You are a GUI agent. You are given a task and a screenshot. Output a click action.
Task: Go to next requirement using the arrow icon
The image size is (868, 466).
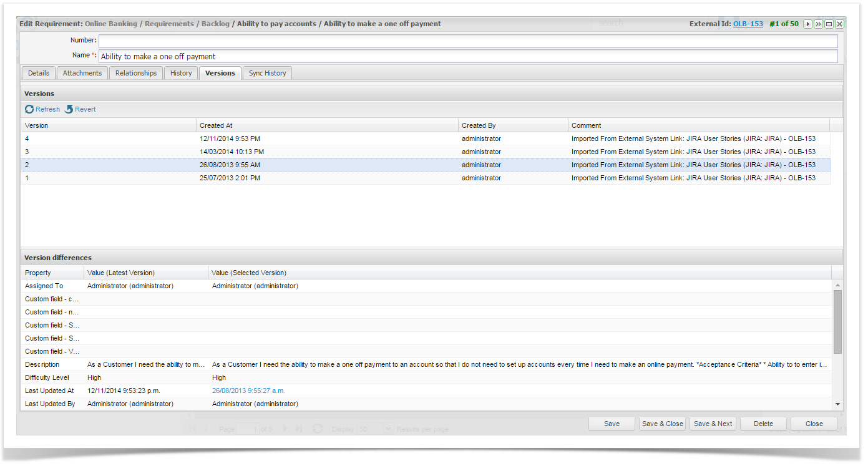pyautogui.click(x=807, y=24)
